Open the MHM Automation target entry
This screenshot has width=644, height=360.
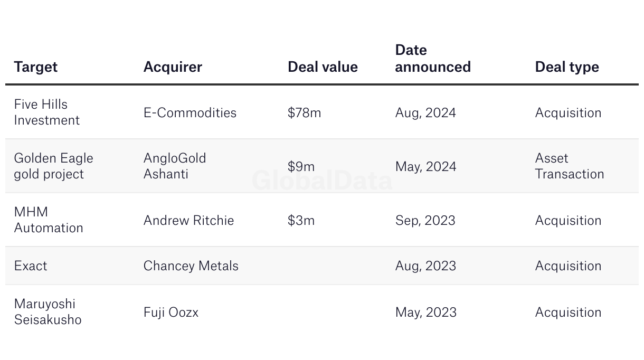[x=49, y=220]
